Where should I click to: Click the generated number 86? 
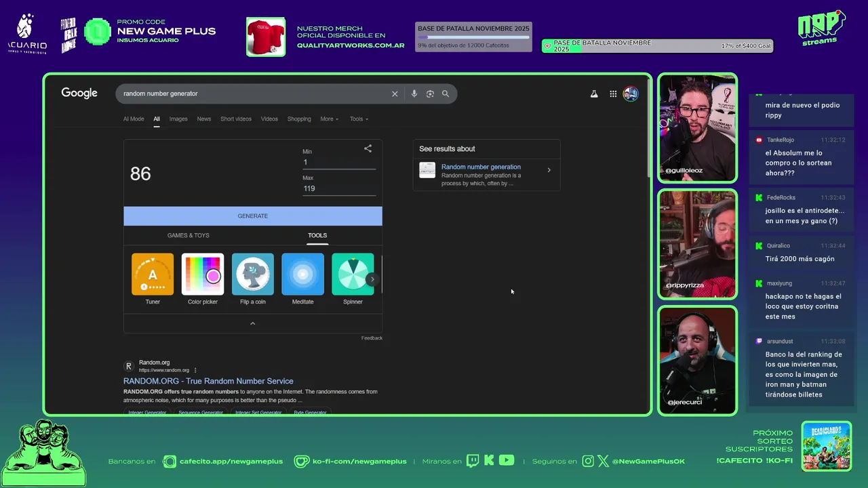[x=140, y=174]
